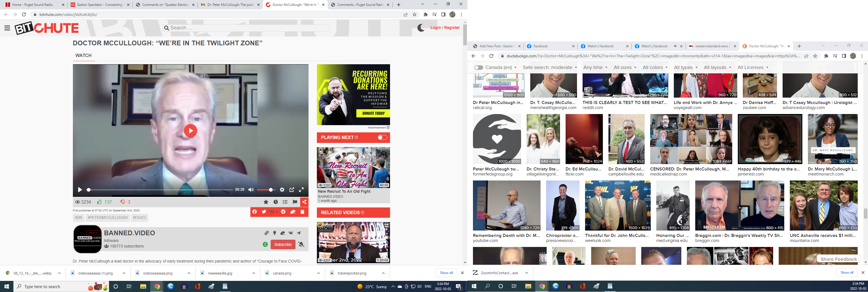Click the thumbs down dislike icon
This screenshot has height=292, width=868.
coord(123,202)
